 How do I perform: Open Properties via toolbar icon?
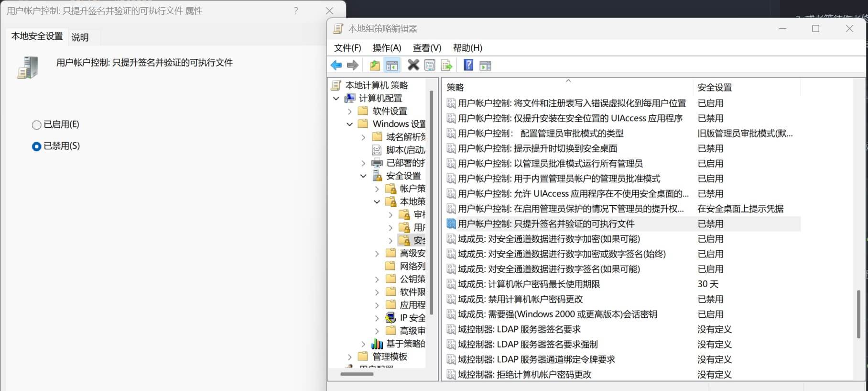click(x=430, y=65)
